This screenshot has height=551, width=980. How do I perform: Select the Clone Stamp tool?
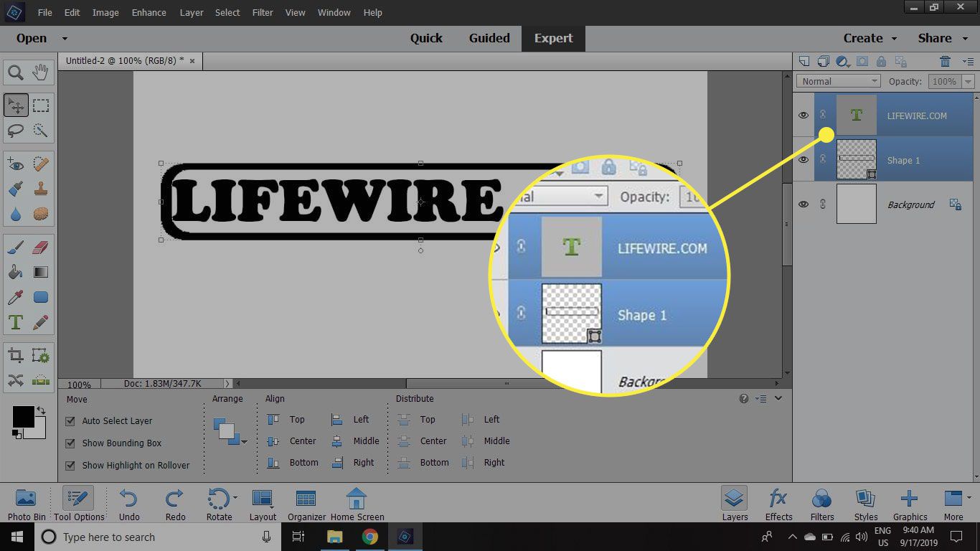click(41, 189)
